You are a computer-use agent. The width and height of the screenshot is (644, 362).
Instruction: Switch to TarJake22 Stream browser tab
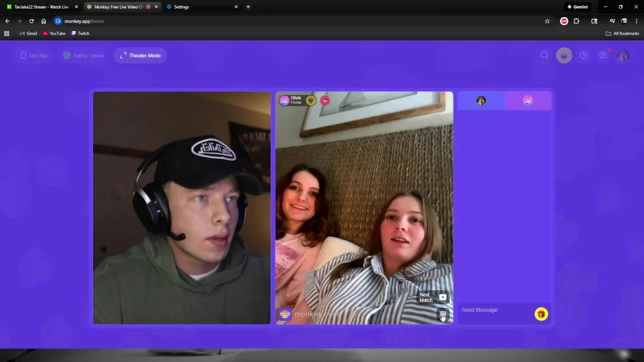click(x=41, y=7)
